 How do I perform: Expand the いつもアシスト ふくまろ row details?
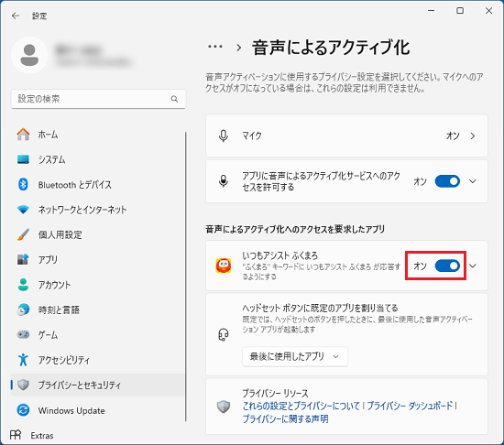click(473, 266)
